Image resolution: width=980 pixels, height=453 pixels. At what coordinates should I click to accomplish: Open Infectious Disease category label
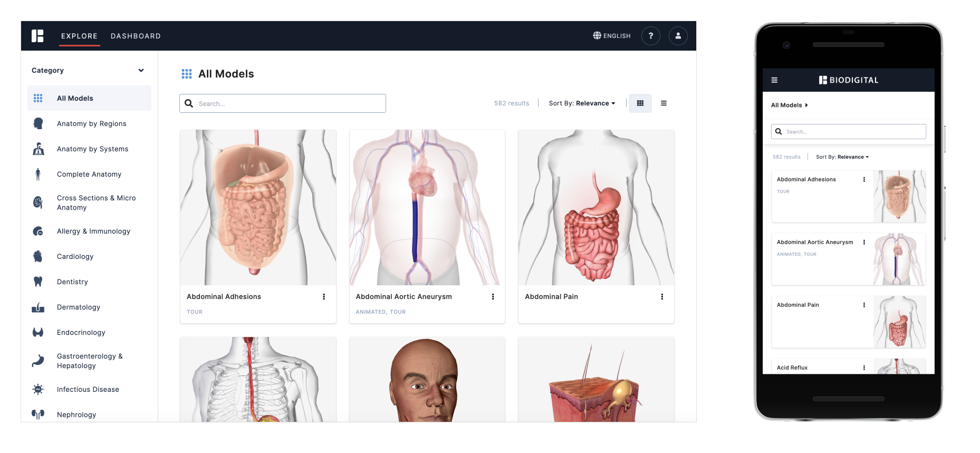(88, 389)
